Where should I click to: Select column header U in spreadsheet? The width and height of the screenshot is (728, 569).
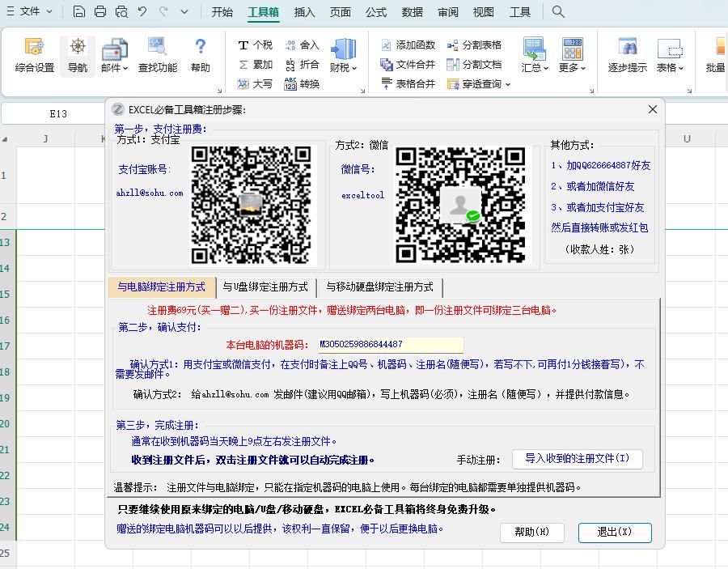tap(687, 138)
